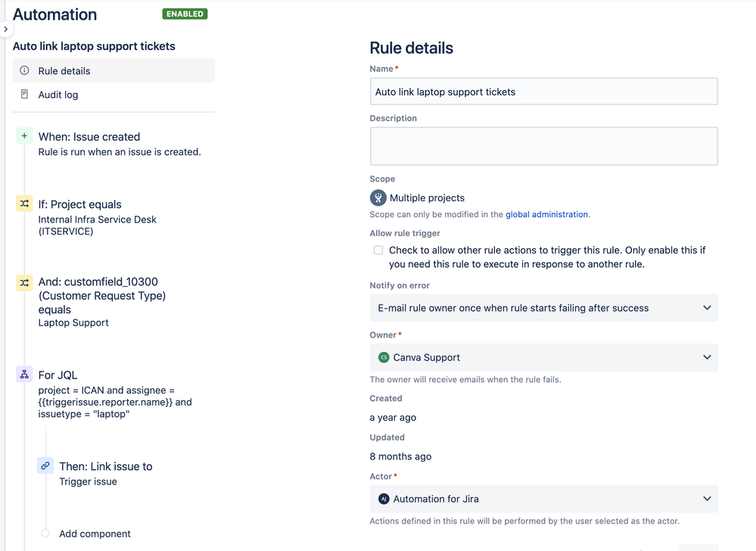The width and height of the screenshot is (756, 551).
Task: Click the Link issue to chain icon
Action: point(45,465)
